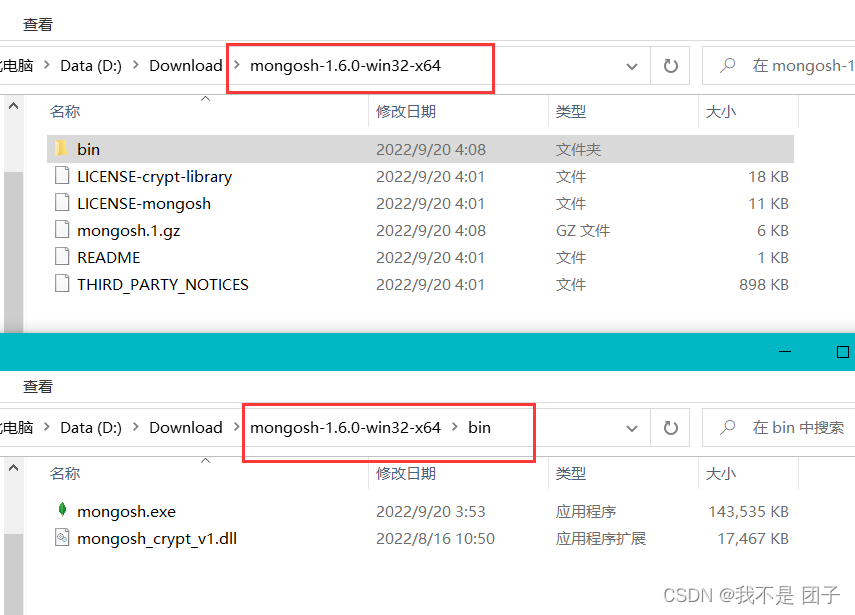Go to Download in bin window breadcrumb
855x615 pixels.
(186, 427)
